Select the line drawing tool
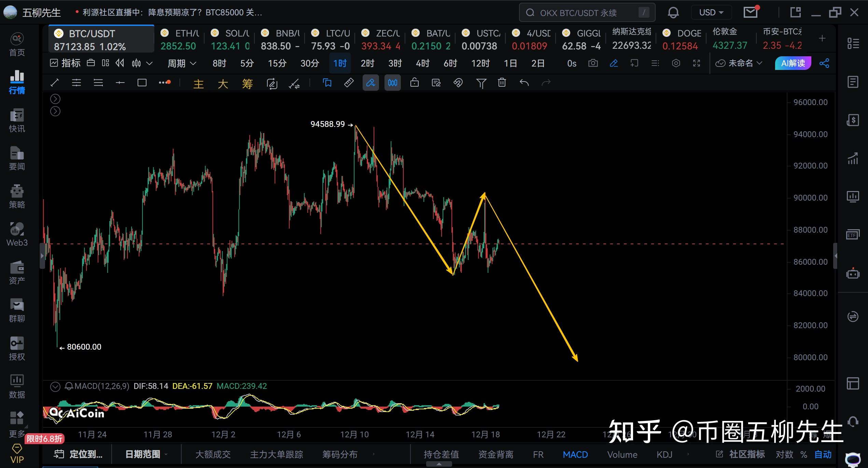 click(55, 83)
